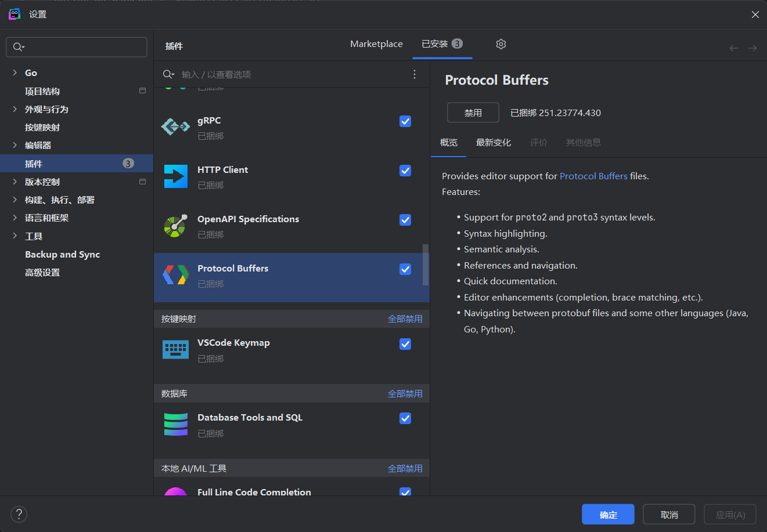Disable the HTTP Client plugin checkbox
This screenshot has width=767, height=532.
pyautogui.click(x=405, y=171)
